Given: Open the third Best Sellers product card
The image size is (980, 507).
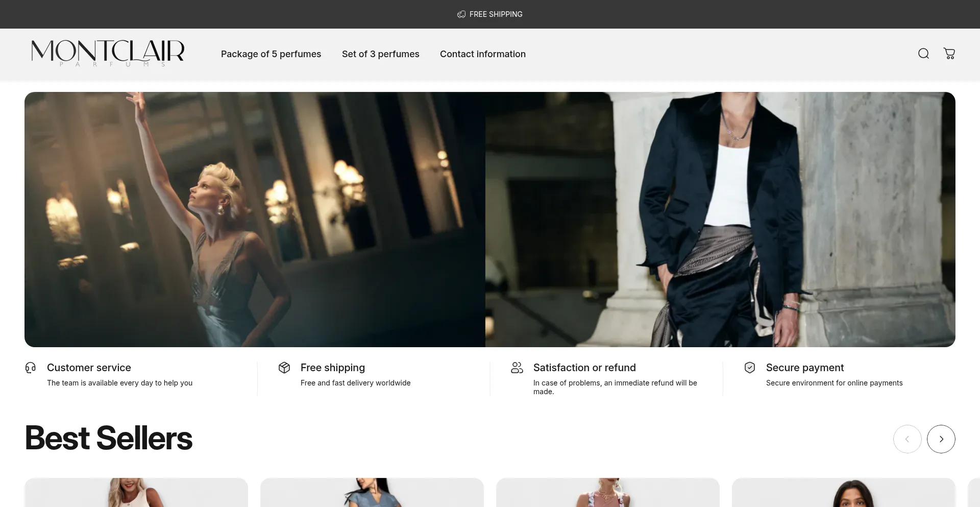Looking at the screenshot, I should coord(608,493).
